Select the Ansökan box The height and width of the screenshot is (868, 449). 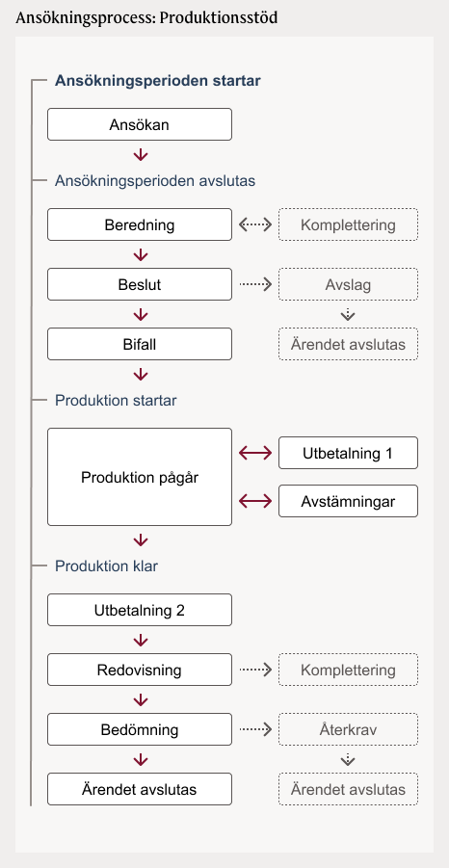point(140,124)
